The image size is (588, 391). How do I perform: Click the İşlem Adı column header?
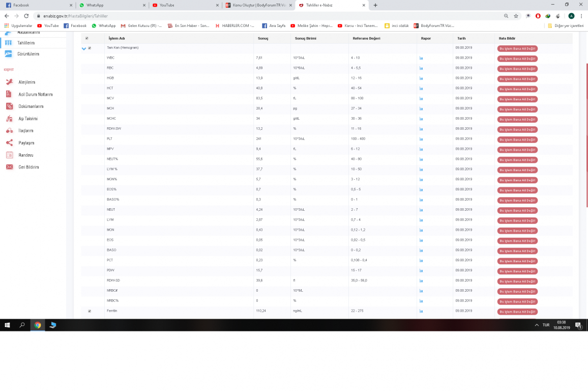(x=116, y=38)
